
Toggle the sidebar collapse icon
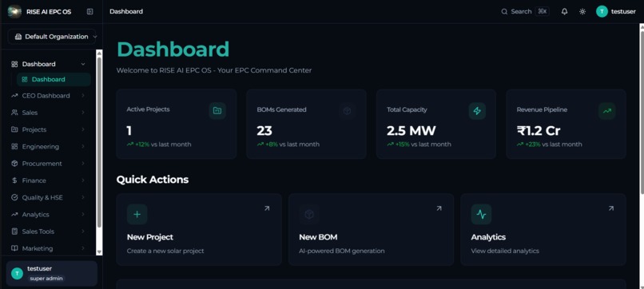[90, 11]
